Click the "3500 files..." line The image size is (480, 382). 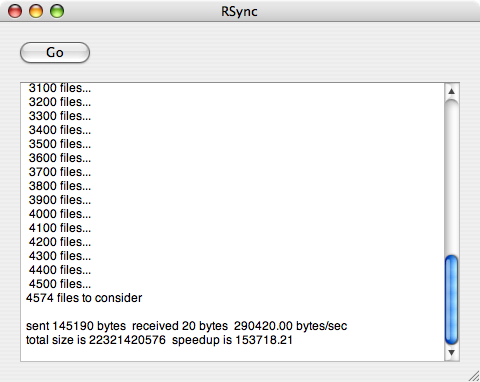pos(60,144)
